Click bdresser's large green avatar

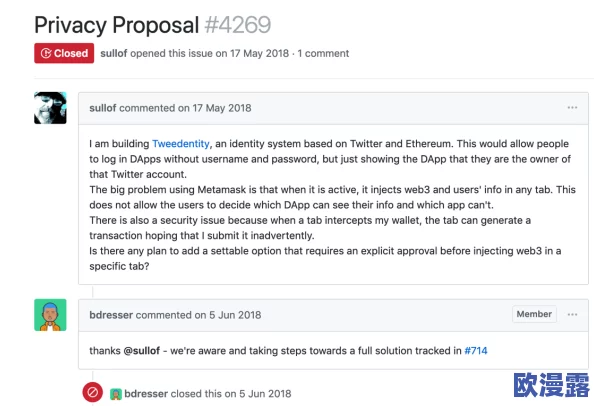(x=50, y=315)
